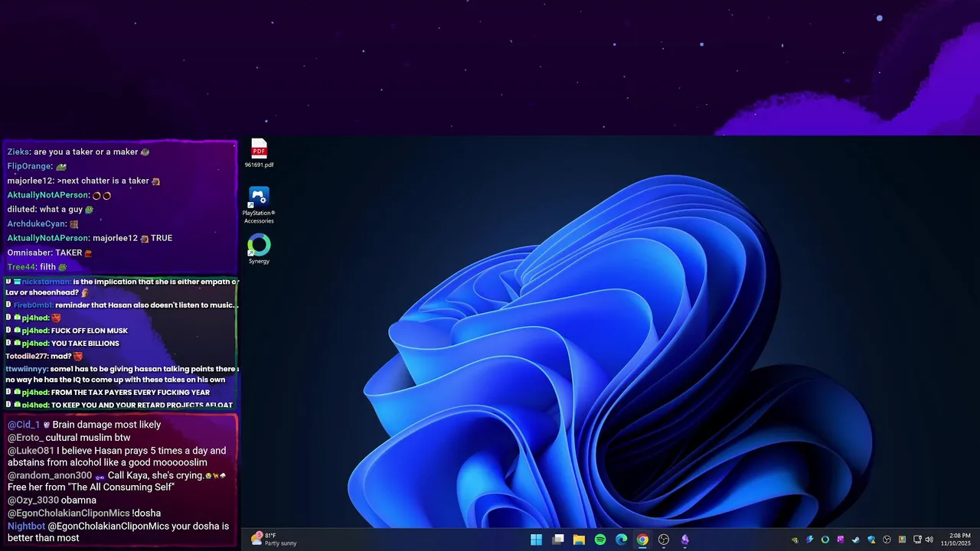The height and width of the screenshot is (551, 980).
Task: Open the network status tray icon
Action: pos(917,540)
